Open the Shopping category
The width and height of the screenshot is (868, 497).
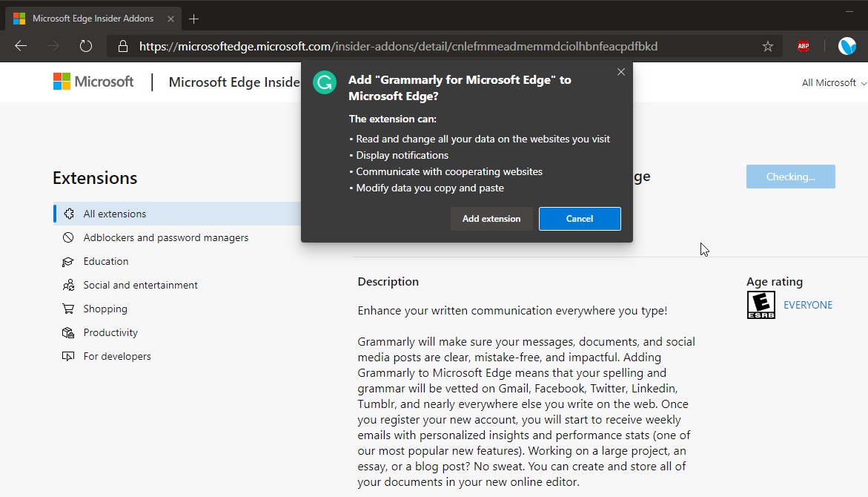(105, 309)
